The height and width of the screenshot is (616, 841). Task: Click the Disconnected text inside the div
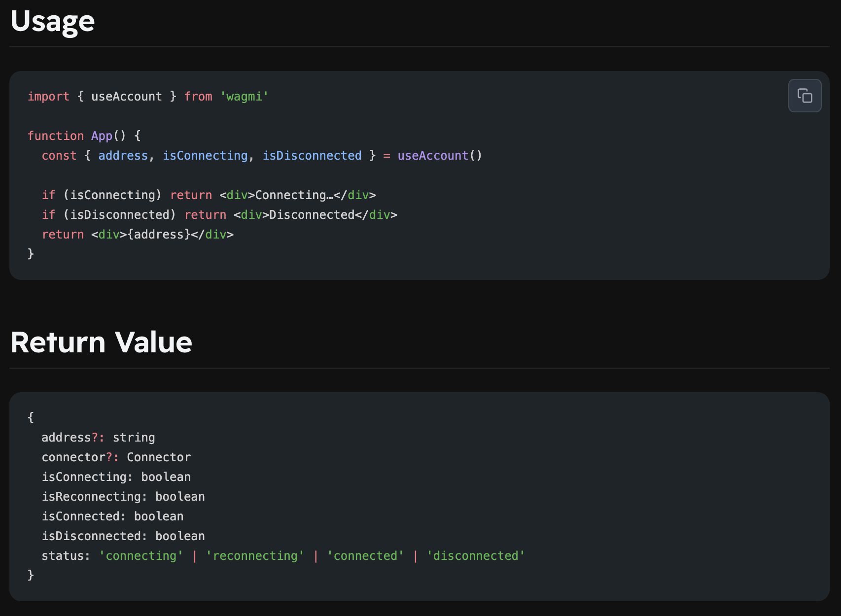coord(312,215)
